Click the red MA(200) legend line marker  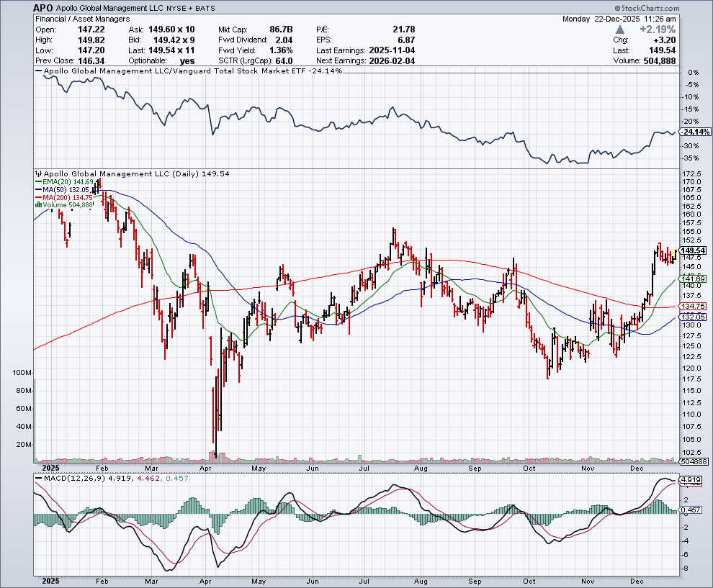click(x=39, y=197)
